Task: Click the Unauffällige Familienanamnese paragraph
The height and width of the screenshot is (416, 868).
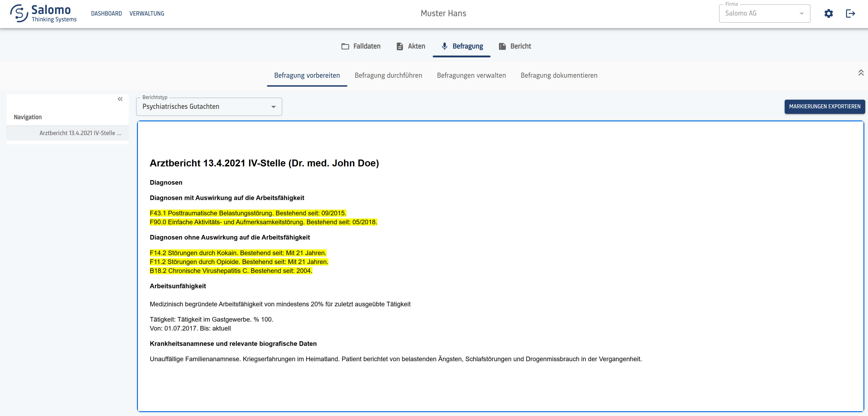Action: 396,359
